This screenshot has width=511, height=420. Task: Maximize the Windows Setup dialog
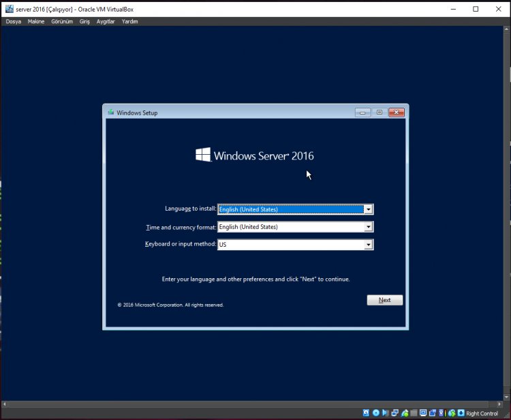point(380,112)
